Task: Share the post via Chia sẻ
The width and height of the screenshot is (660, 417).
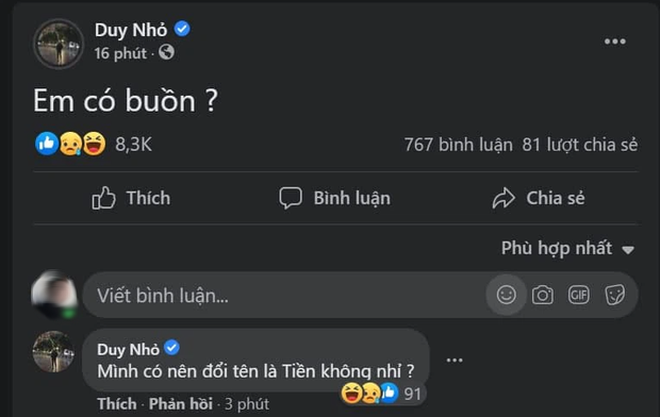Action: (x=539, y=198)
